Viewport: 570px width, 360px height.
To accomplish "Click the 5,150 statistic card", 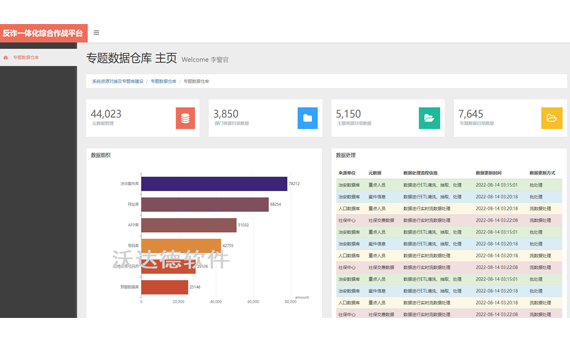I will tap(388, 118).
